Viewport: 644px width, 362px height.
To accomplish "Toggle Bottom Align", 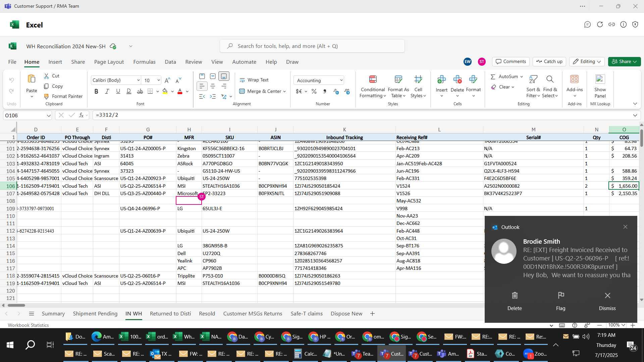I will (224, 76).
